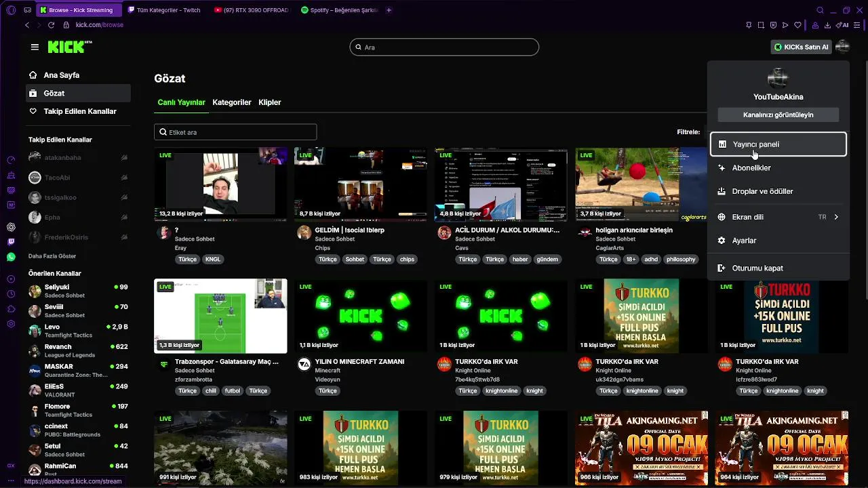Open Twitch in Opera sidebar

pyautogui.click(x=11, y=242)
